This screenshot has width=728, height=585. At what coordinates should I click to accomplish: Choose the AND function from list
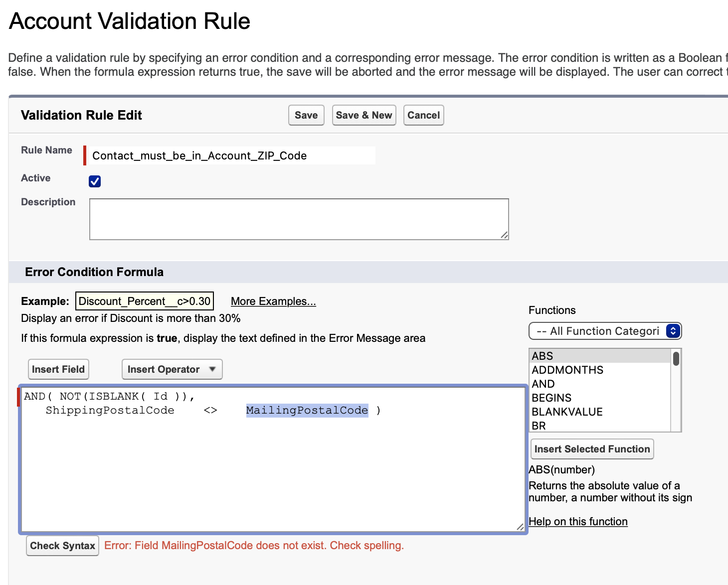(x=543, y=384)
